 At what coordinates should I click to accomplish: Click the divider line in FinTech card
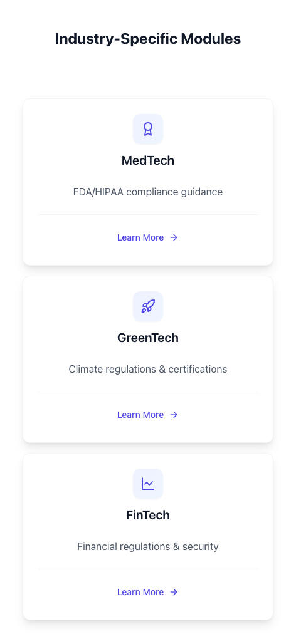[148, 569]
